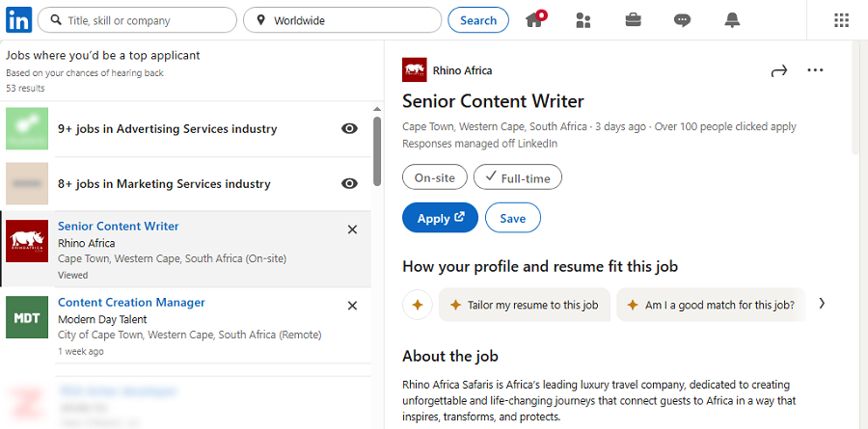Go to Home feed icon
This screenshot has width=868, height=429.
(534, 20)
